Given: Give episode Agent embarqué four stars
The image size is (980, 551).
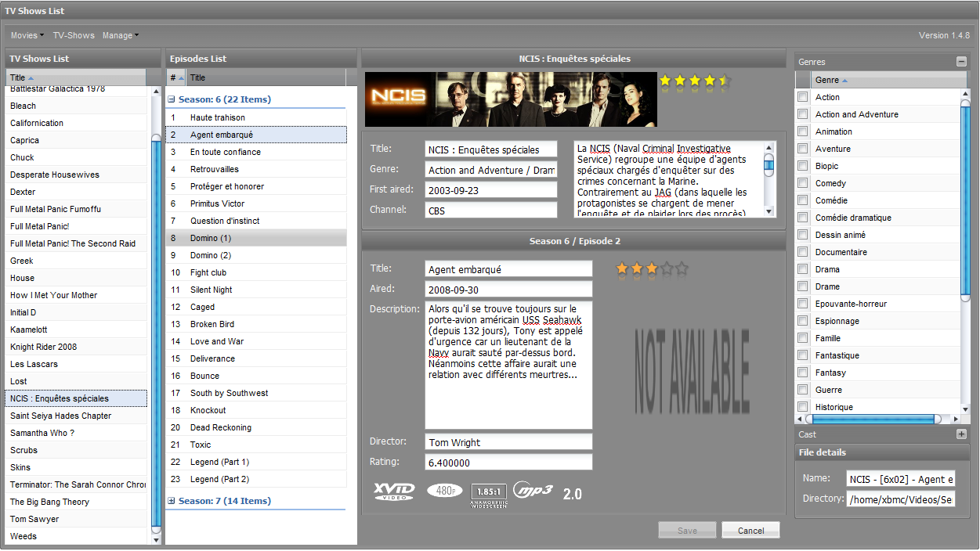Looking at the screenshot, I should 667,268.
